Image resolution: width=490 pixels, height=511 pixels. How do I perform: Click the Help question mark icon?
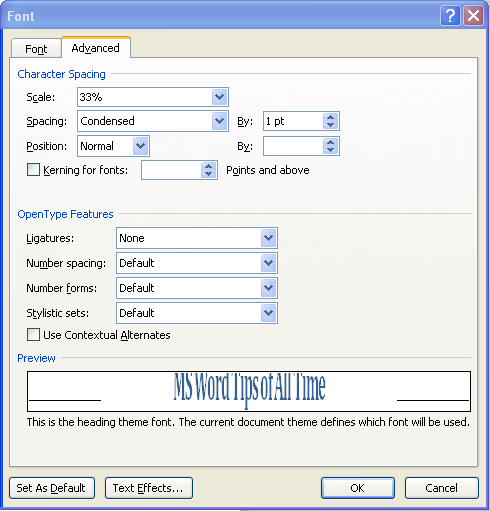[450, 16]
